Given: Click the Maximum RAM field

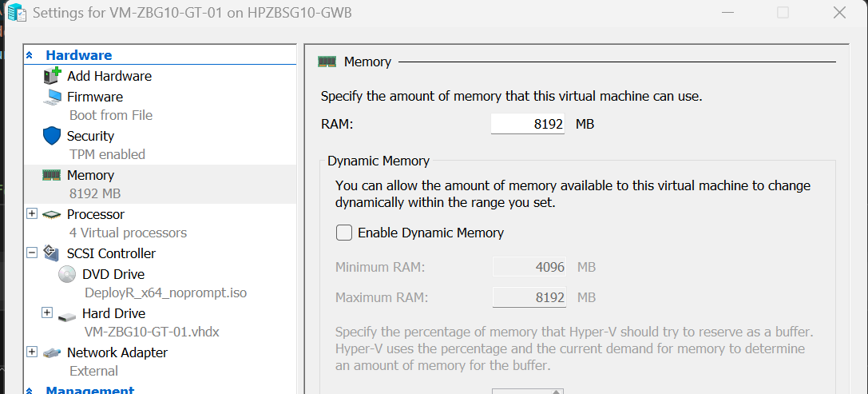Looking at the screenshot, I should tap(529, 297).
